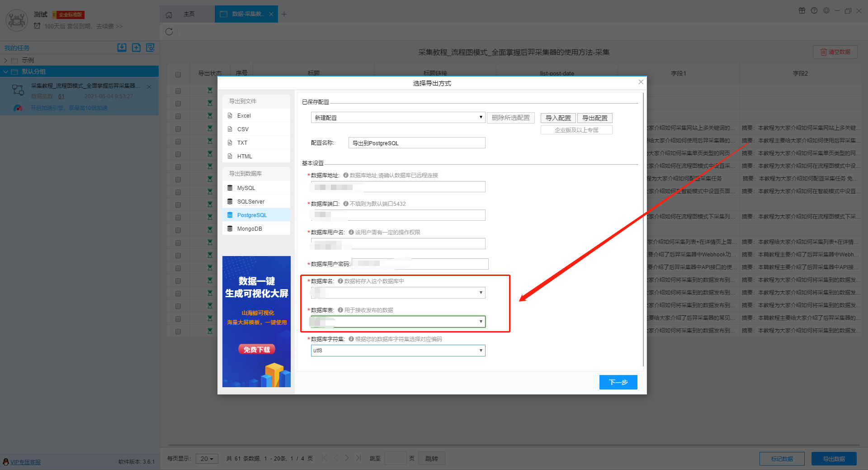Choose MySQL database export

[256, 188]
